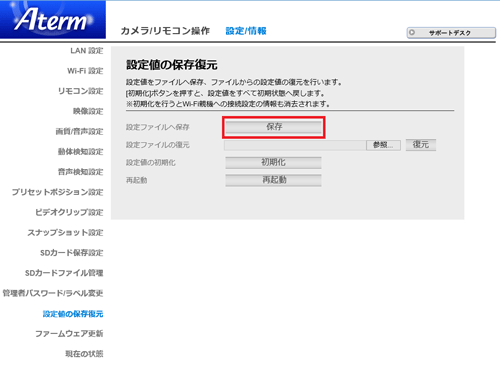Viewport: 500px width, 365px height.
Task: Select 設定値の保存復元 in sidebar
Action: (x=73, y=314)
